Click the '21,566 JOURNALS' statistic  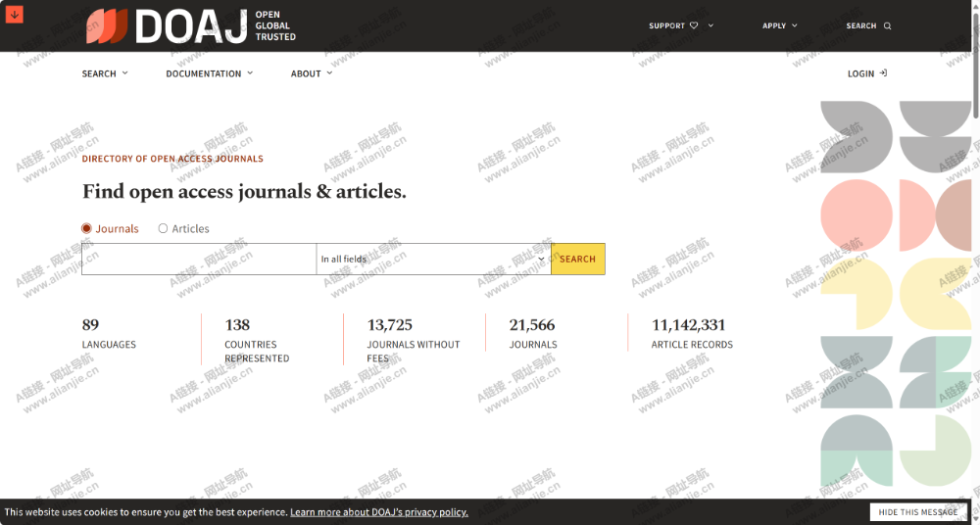(x=532, y=334)
